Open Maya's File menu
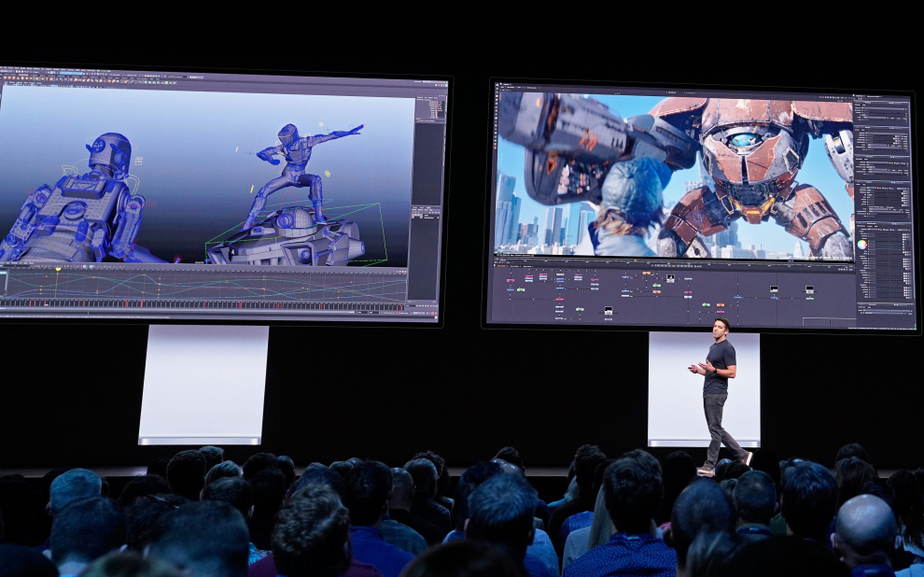Screen dimensions: 924x577 [x=4, y=67]
